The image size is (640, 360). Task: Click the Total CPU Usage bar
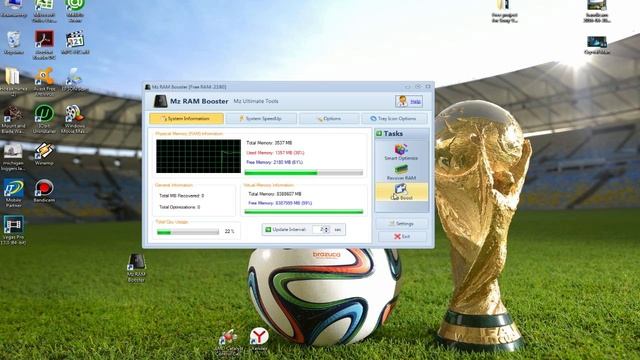[x=188, y=232]
